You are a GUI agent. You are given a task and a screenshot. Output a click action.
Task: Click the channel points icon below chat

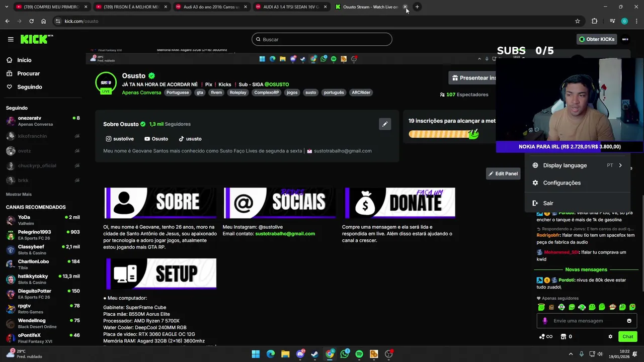545,337
